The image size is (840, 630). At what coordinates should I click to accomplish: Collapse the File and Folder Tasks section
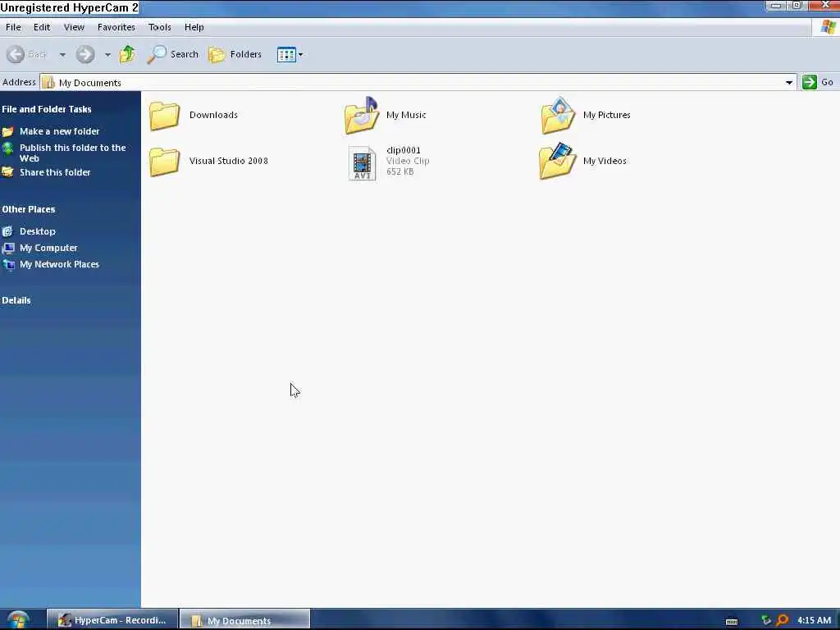coord(47,109)
